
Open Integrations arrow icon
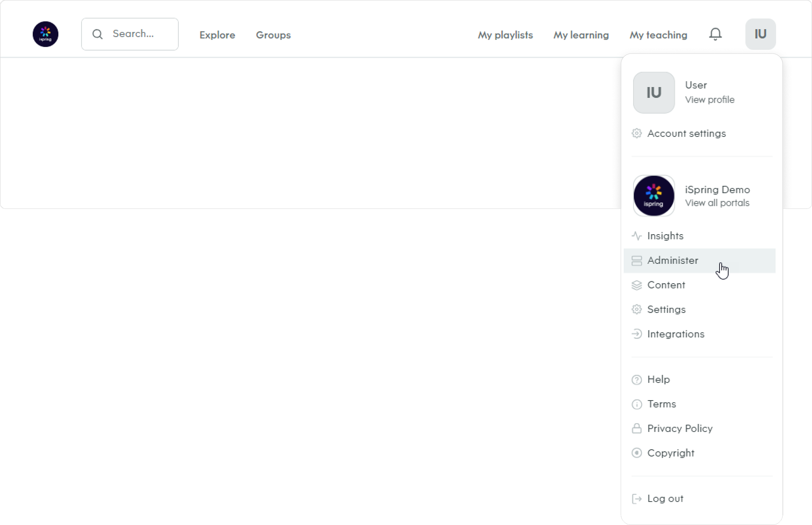[x=636, y=334]
